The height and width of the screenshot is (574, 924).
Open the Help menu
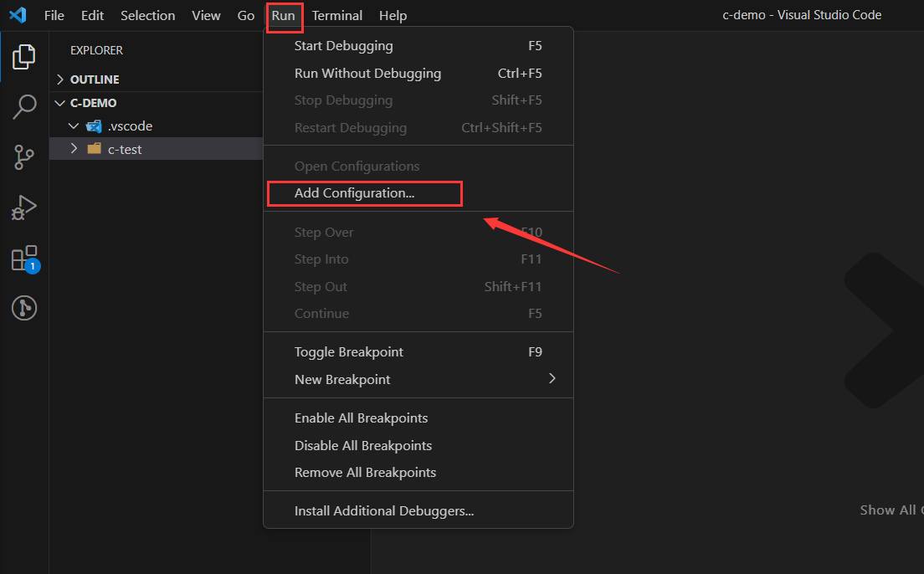[x=393, y=15]
